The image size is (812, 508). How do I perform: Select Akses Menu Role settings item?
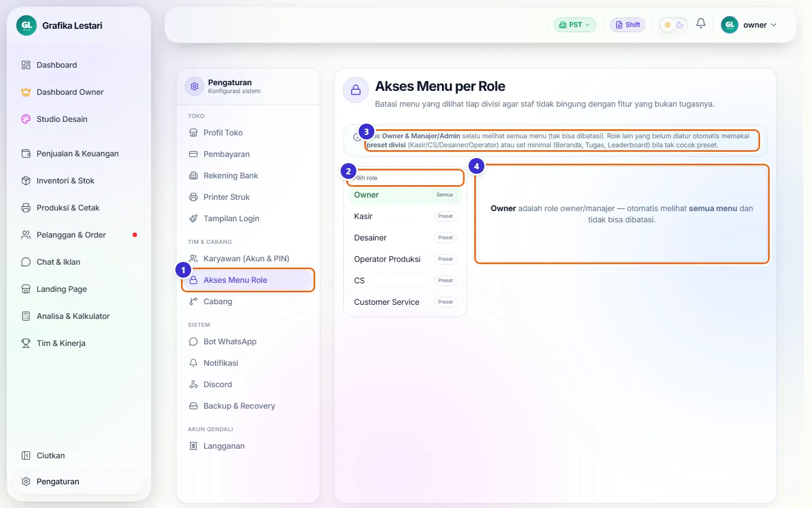pos(248,280)
